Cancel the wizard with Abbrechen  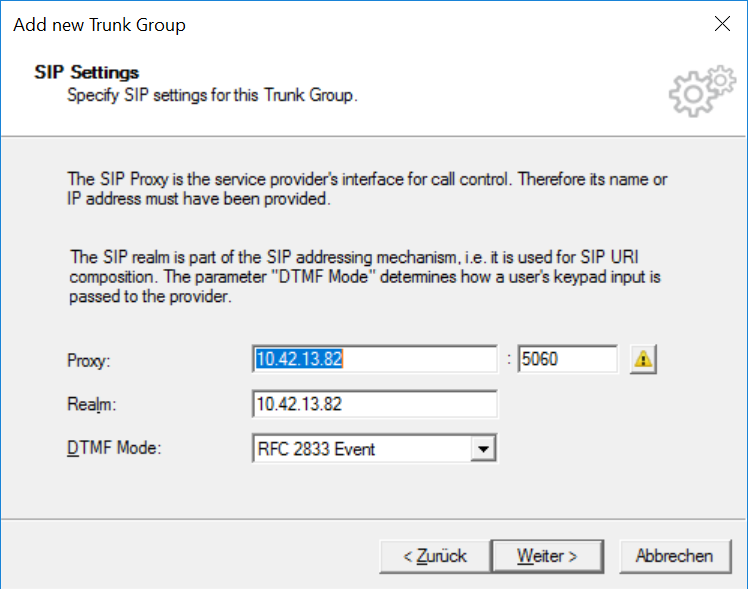675,557
